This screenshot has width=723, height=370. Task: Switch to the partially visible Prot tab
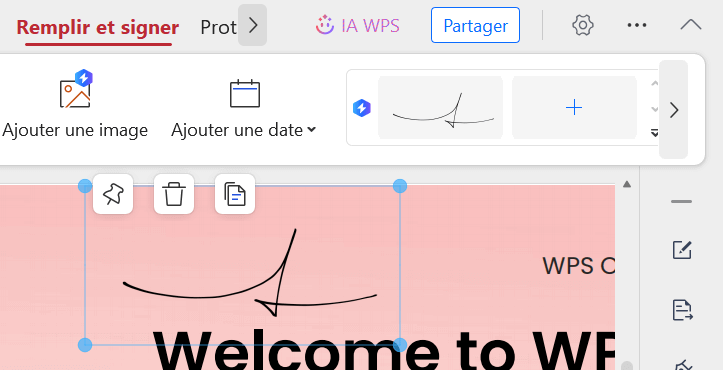pyautogui.click(x=218, y=28)
